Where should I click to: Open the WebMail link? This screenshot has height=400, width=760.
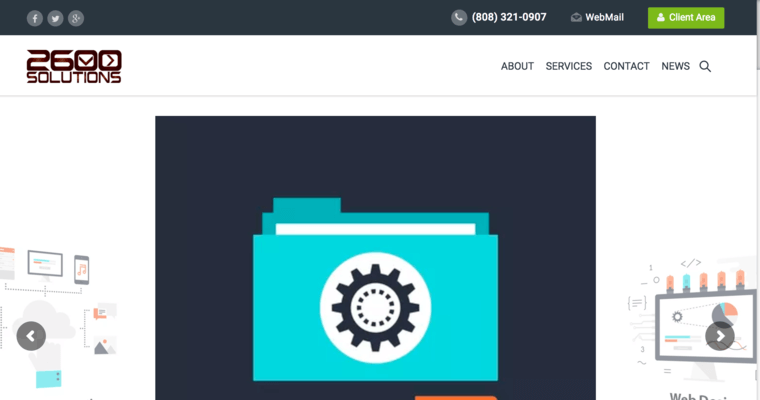point(604,17)
